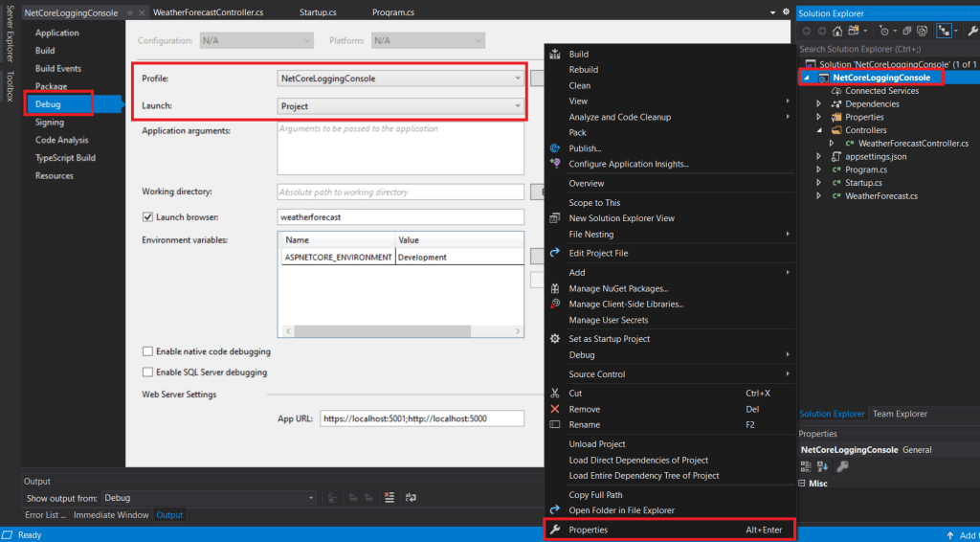This screenshot has width=980, height=542.
Task: Open the Launch dropdown set to Project
Action: click(400, 106)
